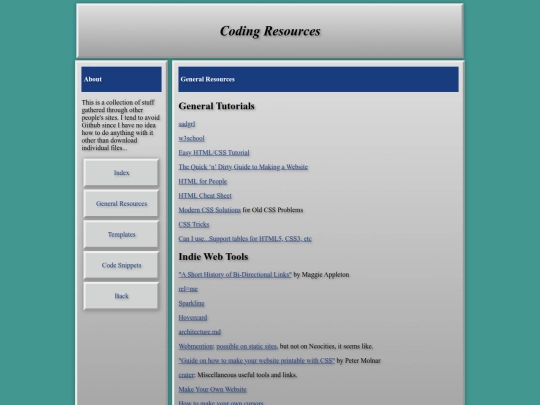Click 'Miscellaneous useful tools and links' text
This screenshot has height=405, width=540.
(247, 375)
